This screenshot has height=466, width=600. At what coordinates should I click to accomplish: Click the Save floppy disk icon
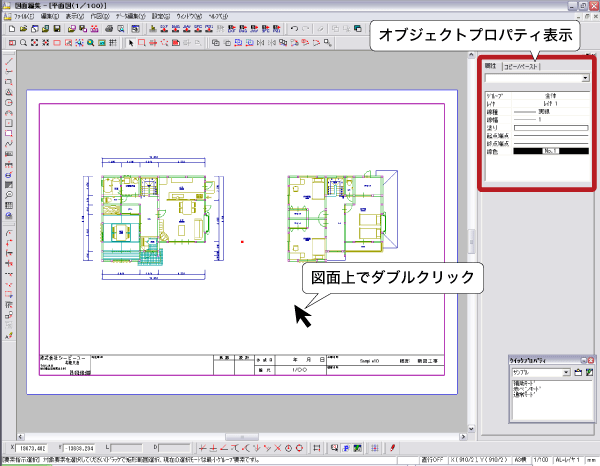pyautogui.click(x=57, y=29)
